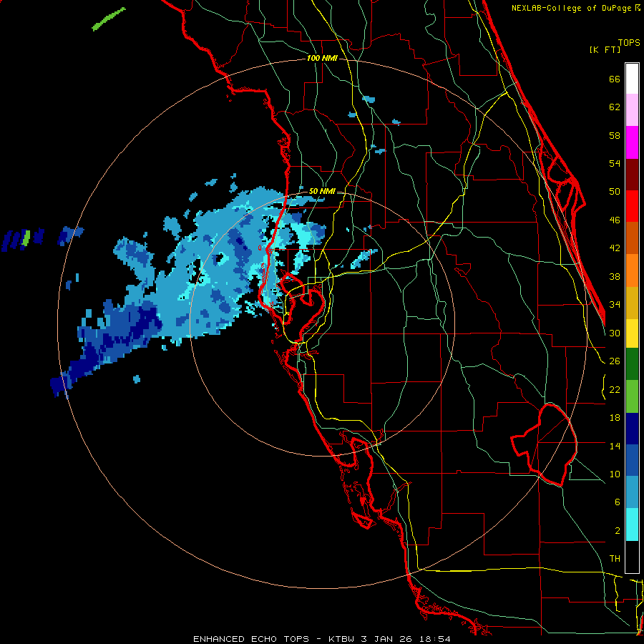Click the legend value 62
The width and height of the screenshot is (644, 644).
[x=615, y=107]
